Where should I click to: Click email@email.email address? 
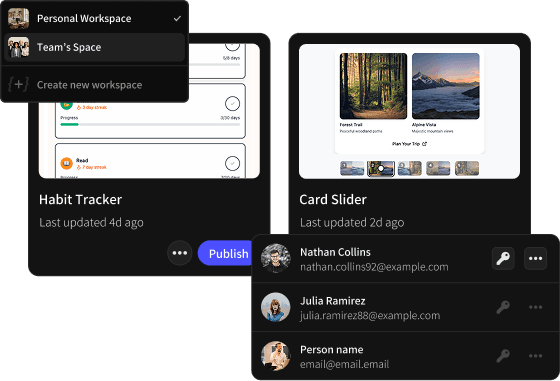pos(344,364)
